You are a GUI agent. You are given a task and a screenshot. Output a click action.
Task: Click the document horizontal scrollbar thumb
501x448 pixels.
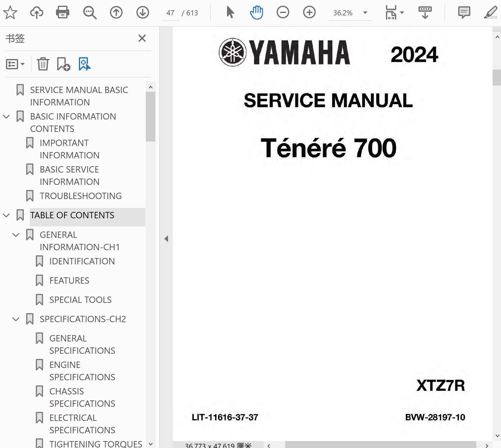[x=381, y=445]
